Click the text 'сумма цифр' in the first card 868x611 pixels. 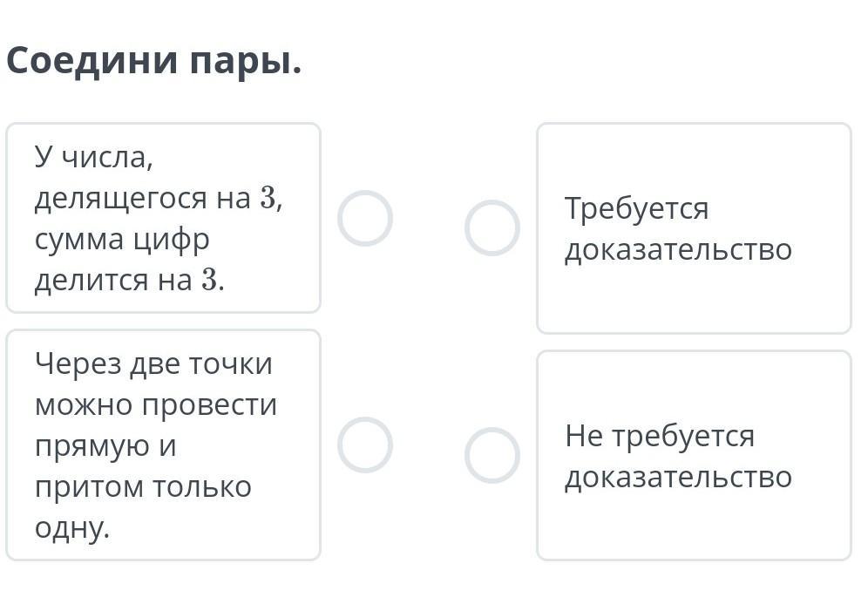coord(122,239)
